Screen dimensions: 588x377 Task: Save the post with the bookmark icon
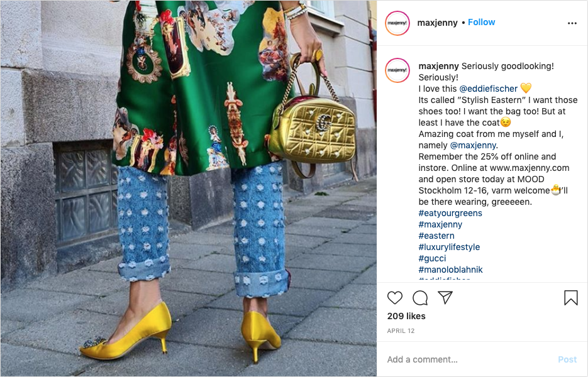pyautogui.click(x=571, y=298)
